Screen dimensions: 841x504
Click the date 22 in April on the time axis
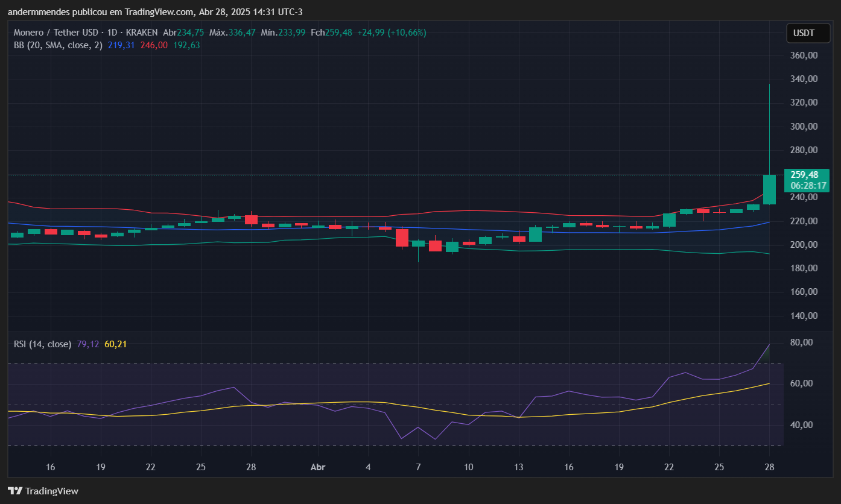tap(669, 467)
